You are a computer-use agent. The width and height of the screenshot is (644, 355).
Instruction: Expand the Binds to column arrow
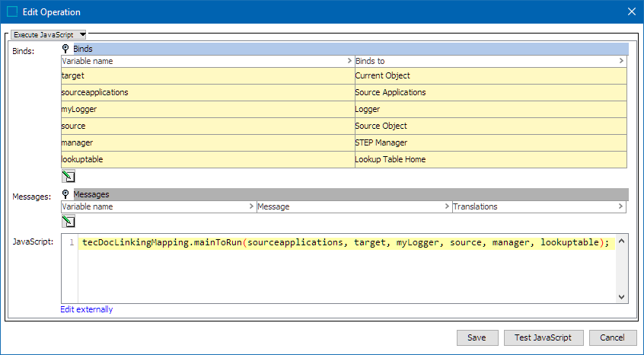pyautogui.click(x=621, y=61)
